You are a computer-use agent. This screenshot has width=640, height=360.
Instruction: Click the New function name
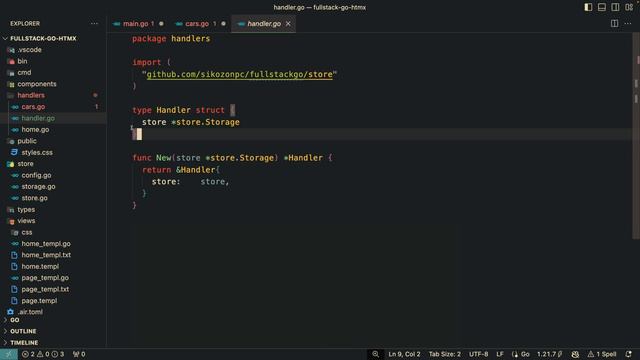point(163,158)
